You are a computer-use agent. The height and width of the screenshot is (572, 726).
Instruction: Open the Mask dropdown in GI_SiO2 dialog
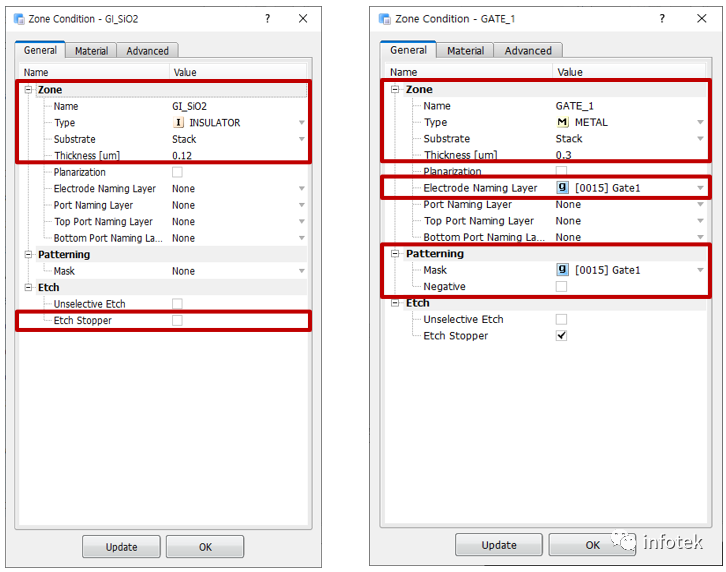click(x=301, y=271)
